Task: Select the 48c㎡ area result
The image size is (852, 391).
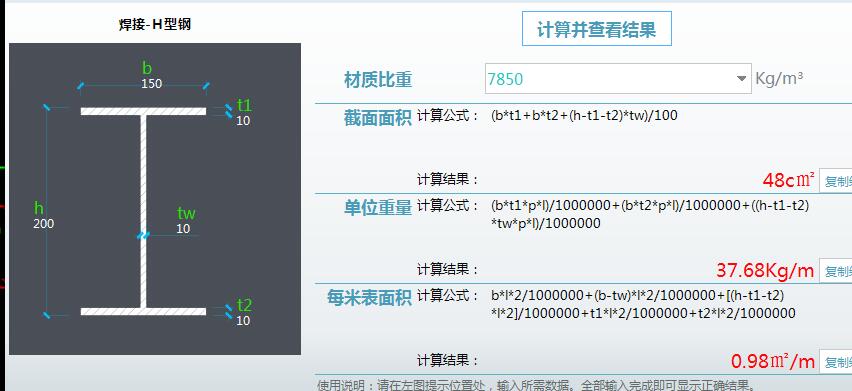Action: coord(788,180)
